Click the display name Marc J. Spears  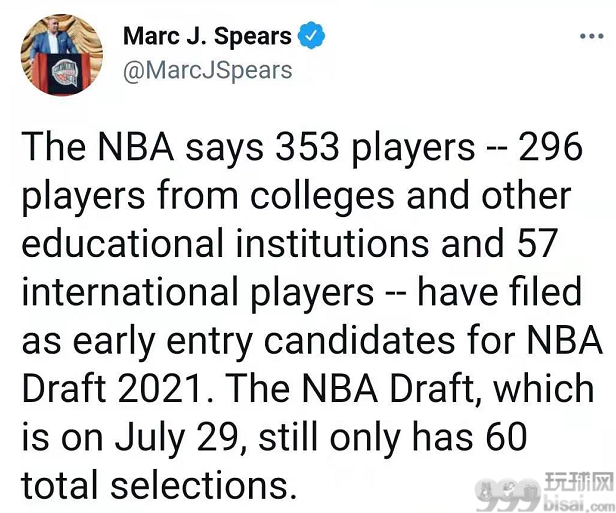207,36
